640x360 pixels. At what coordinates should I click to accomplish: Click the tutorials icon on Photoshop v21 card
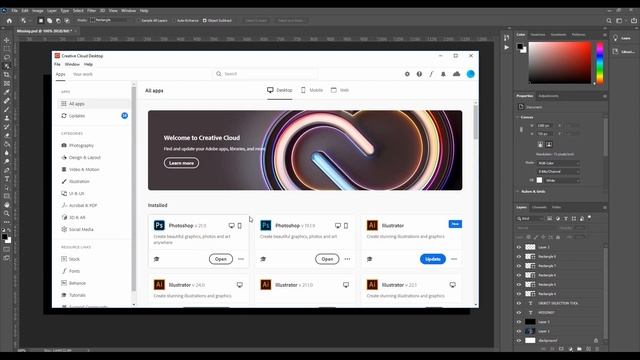pyautogui.click(x=156, y=259)
